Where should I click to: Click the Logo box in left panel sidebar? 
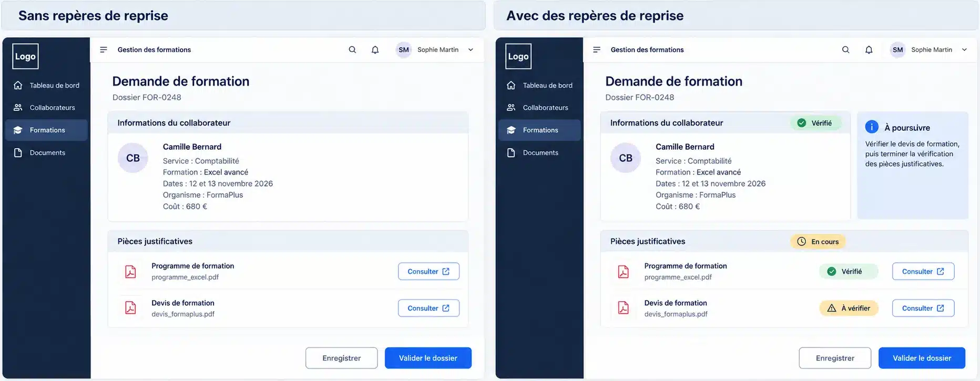coord(25,56)
